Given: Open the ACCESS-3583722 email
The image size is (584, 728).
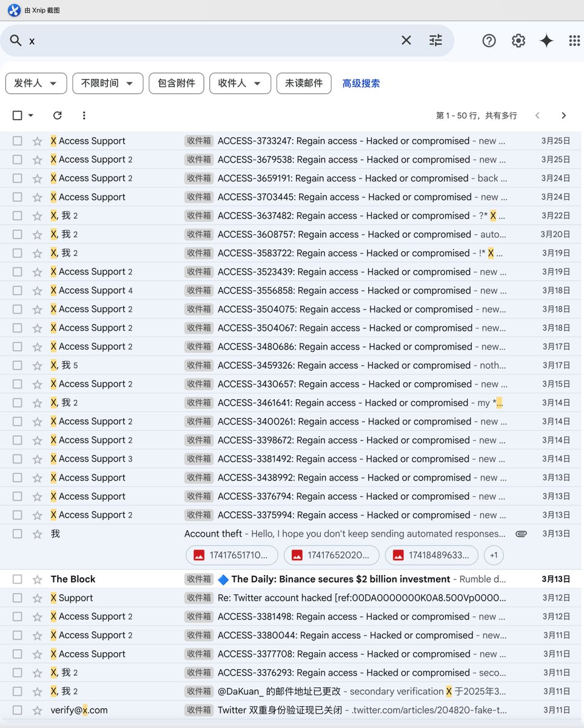Looking at the screenshot, I should (292, 254).
